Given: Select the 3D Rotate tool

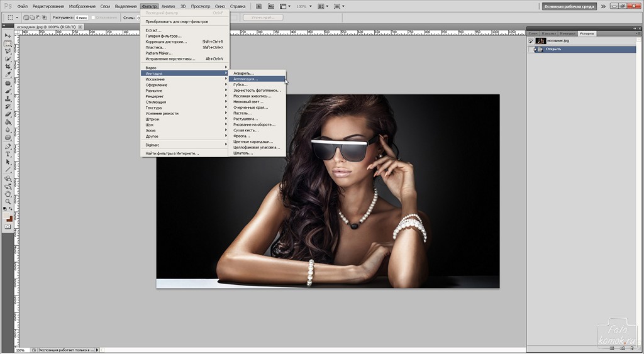Looking at the screenshot, I should tap(8, 179).
